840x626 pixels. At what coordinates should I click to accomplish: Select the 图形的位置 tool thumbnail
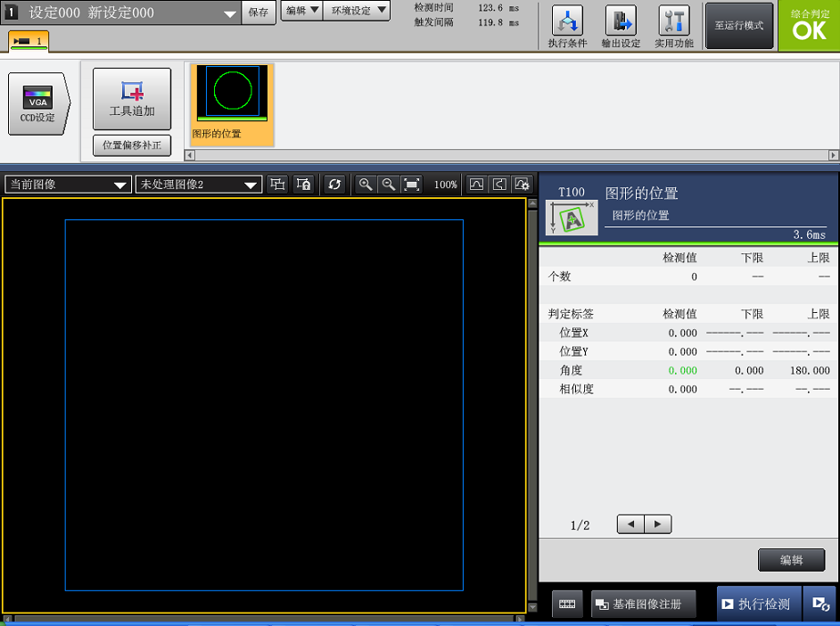pos(232,103)
